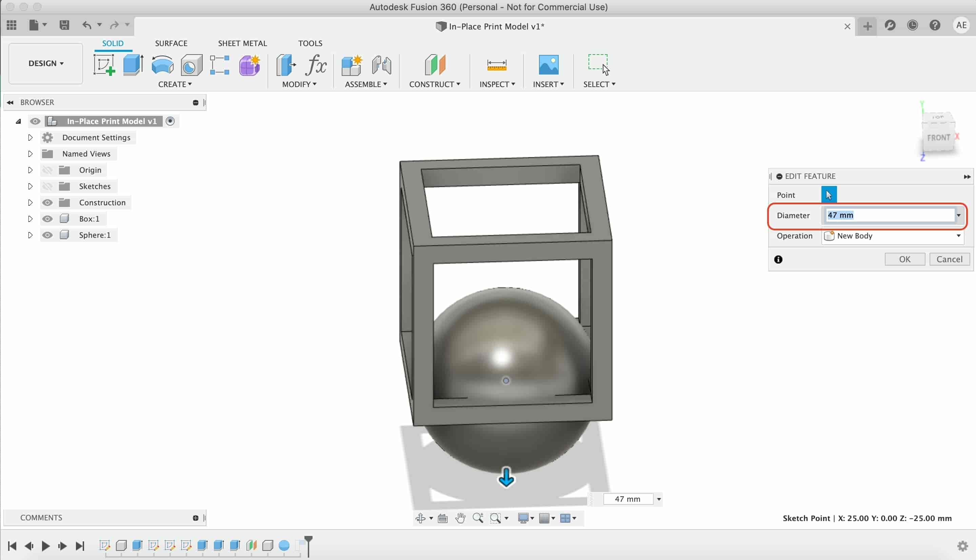
Task: Open the MODIFY menu
Action: pos(299,84)
